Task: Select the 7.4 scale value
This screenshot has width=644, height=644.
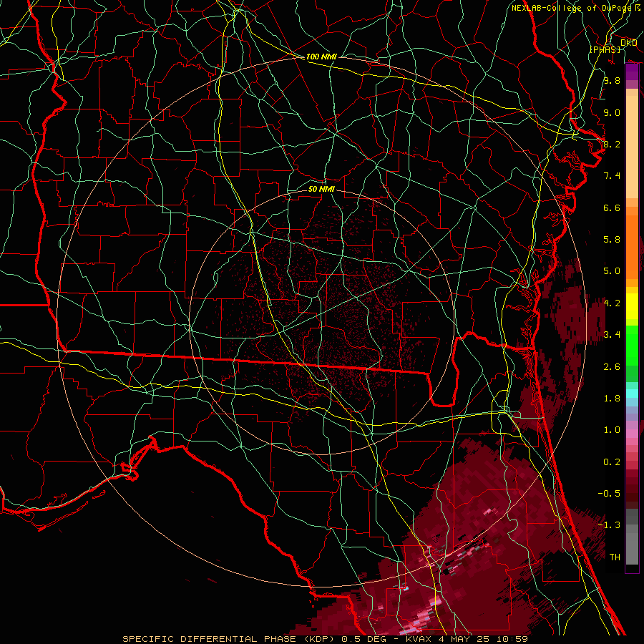Action: 612,176
